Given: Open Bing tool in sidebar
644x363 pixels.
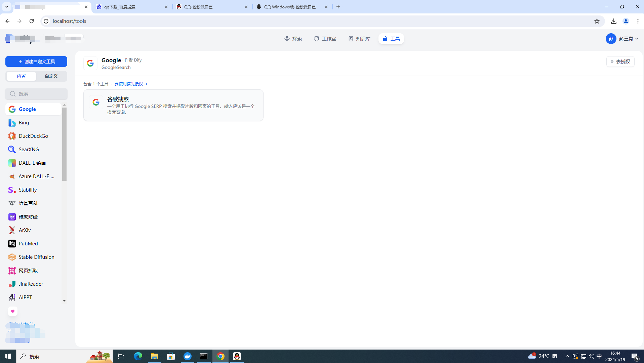Looking at the screenshot, I should (x=33, y=123).
